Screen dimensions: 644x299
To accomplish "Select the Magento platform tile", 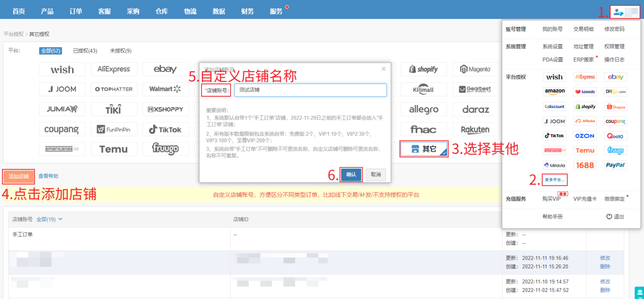I will tap(475, 70).
